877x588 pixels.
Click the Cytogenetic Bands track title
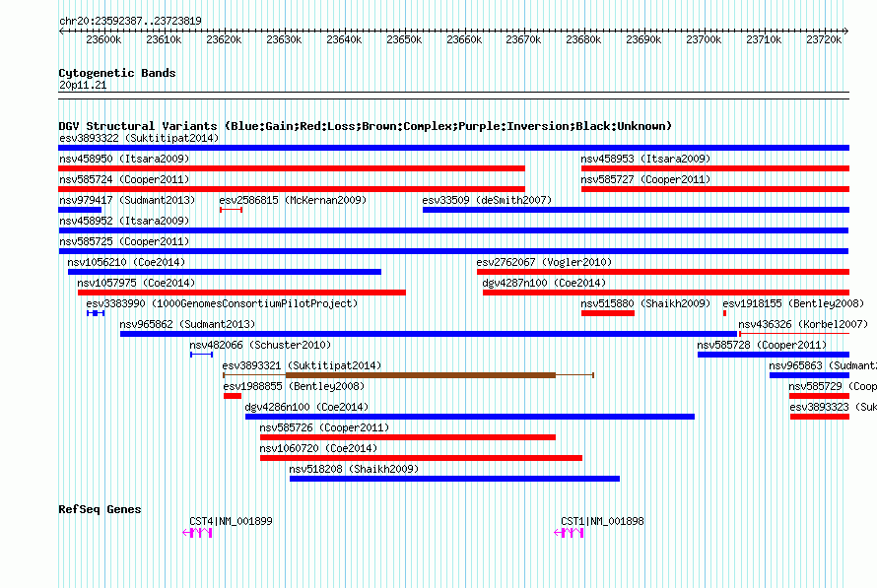click(117, 73)
